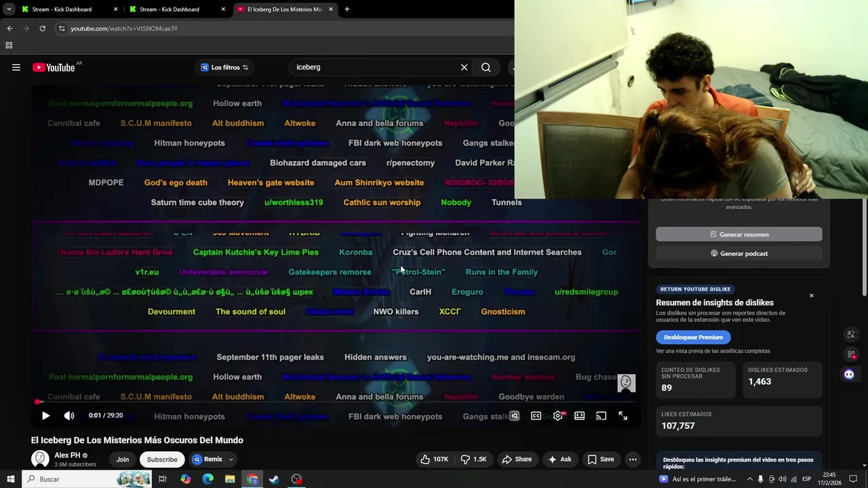Open Steam from the taskbar

tap(274, 479)
